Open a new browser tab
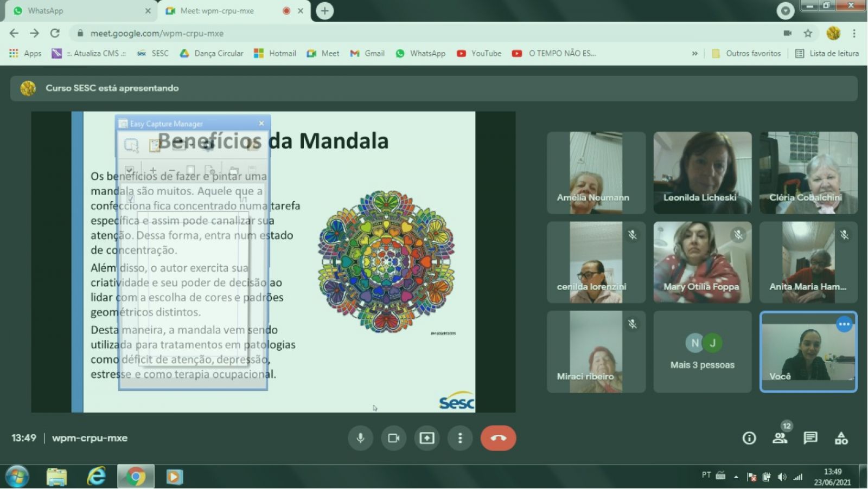The height and width of the screenshot is (489, 868). [324, 11]
